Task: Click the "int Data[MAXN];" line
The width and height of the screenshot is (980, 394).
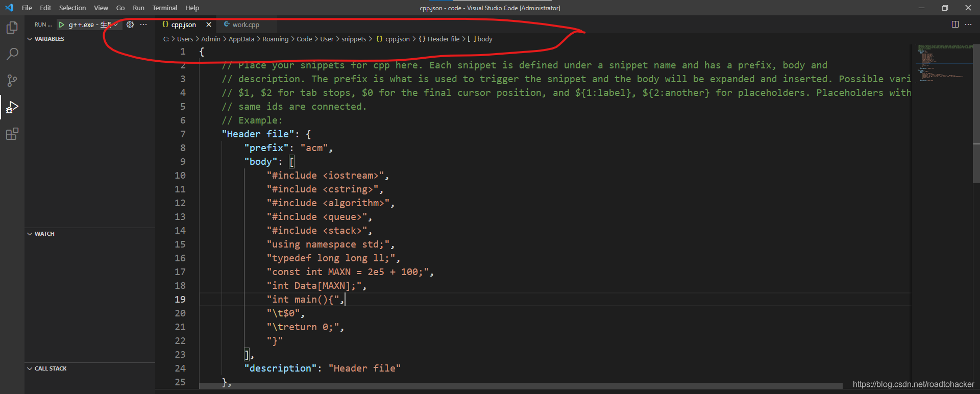Action: (x=316, y=286)
